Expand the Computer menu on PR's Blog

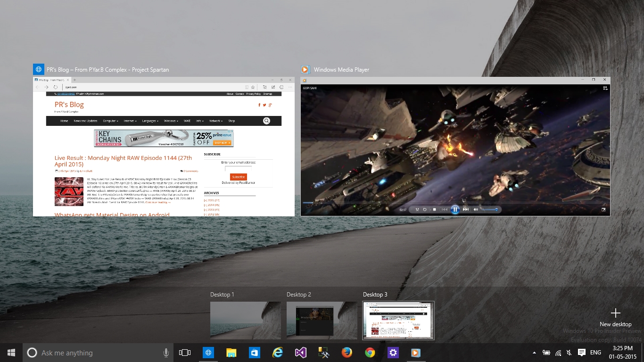(111, 121)
